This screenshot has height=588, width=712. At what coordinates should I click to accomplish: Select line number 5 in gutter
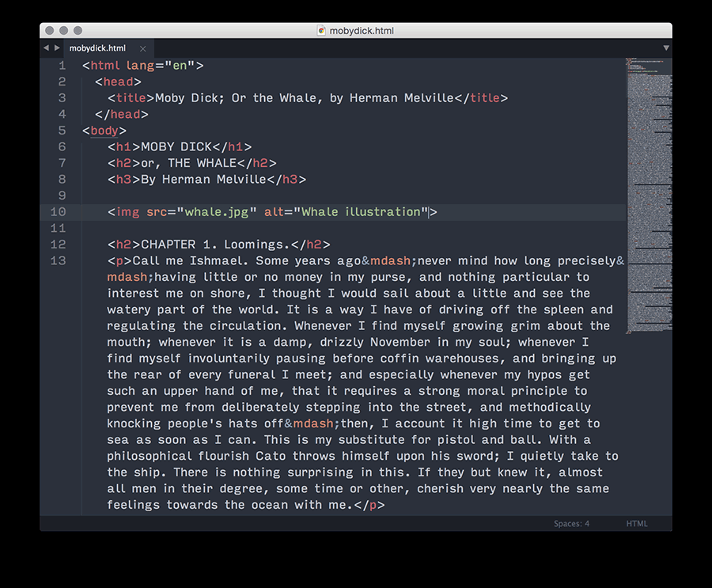[62, 131]
